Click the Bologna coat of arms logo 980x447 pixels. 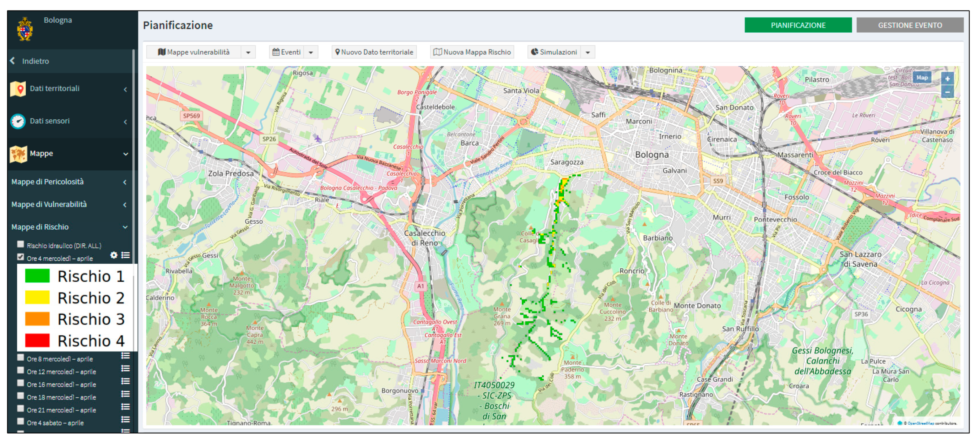point(25,29)
